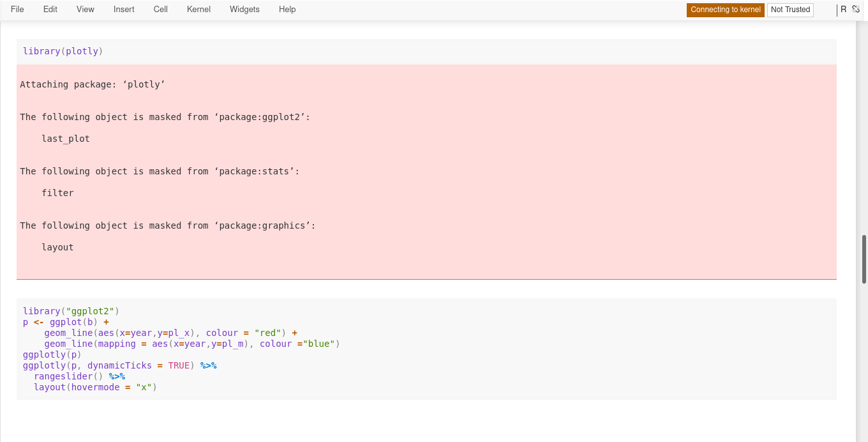Screen dimensions: 868x442
Task: Open the Help menu
Action: click(x=287, y=9)
